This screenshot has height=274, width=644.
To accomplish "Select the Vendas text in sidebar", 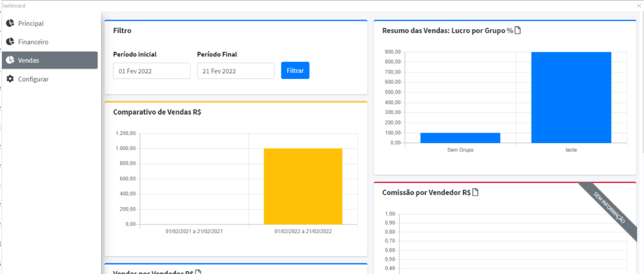I will coord(28,60).
